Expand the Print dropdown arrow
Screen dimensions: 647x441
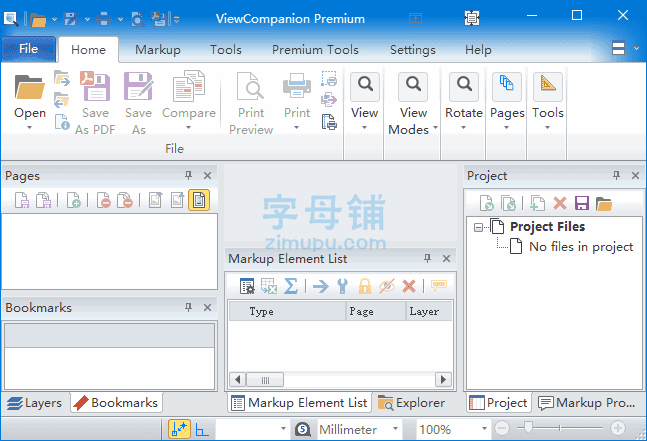[297, 127]
